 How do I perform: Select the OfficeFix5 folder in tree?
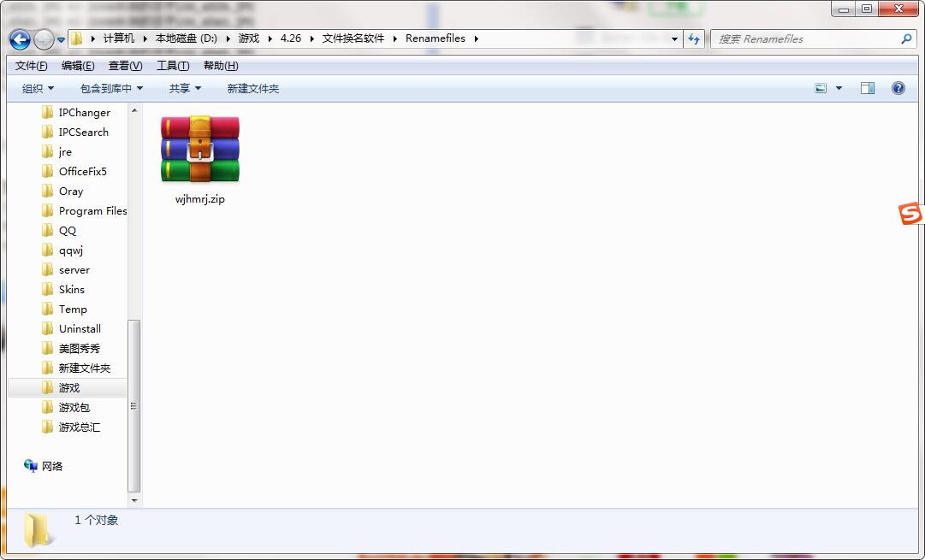click(83, 172)
